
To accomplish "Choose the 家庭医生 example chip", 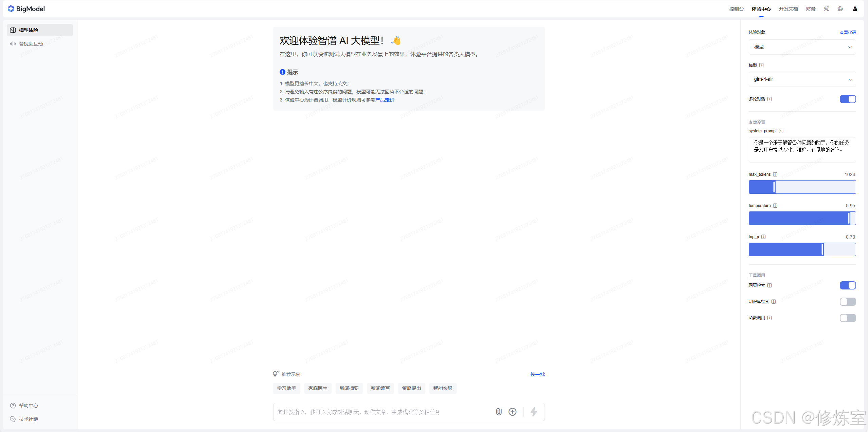I will coord(318,388).
